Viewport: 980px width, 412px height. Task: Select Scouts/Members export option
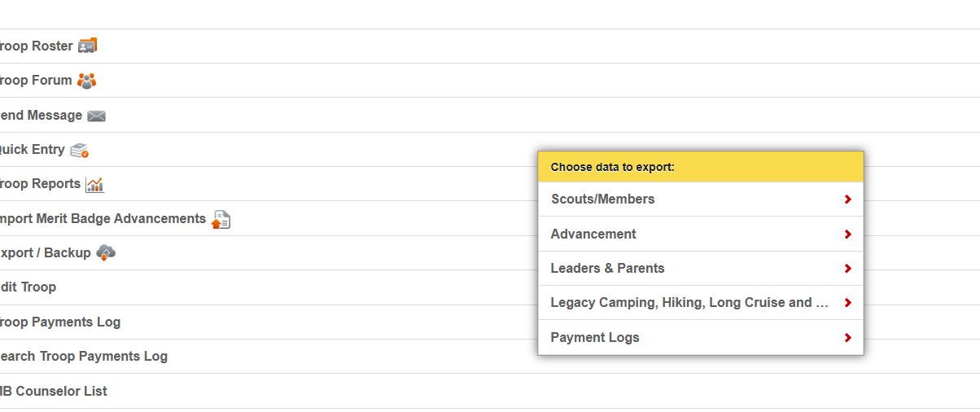point(602,199)
